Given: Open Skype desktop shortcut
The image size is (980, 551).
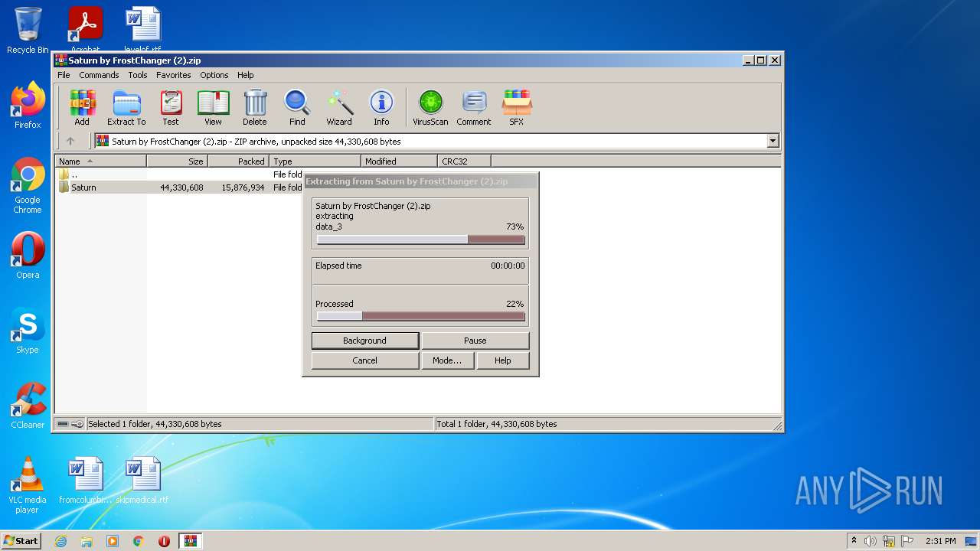Looking at the screenshot, I should pos(28,330).
